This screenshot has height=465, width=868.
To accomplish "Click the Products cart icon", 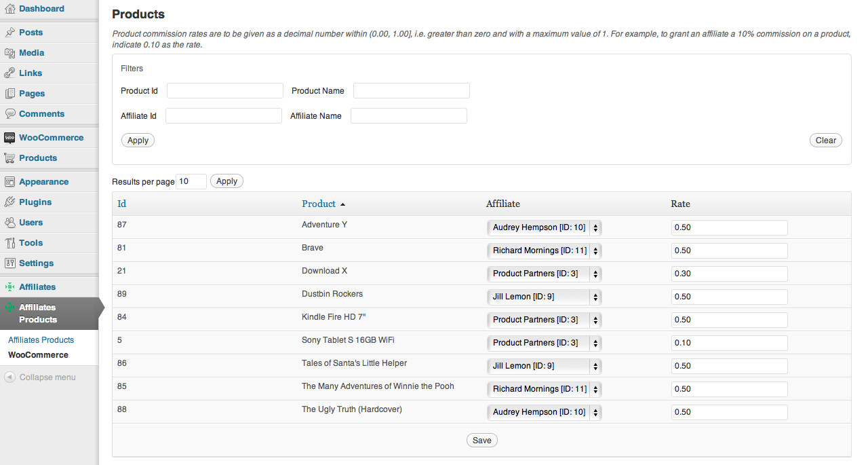I will pos(9,158).
